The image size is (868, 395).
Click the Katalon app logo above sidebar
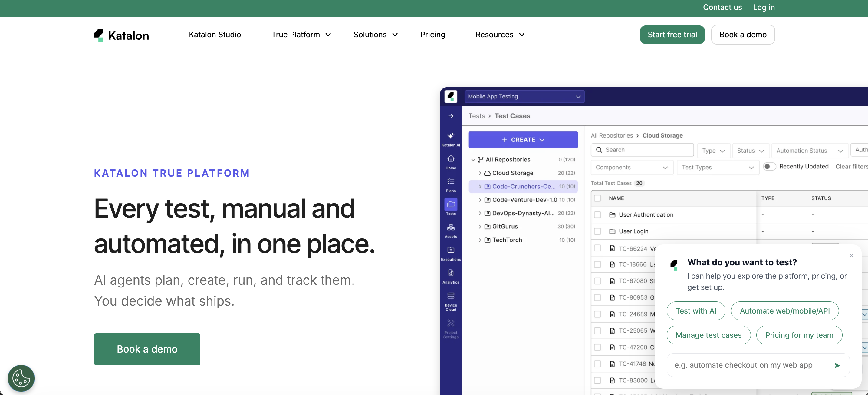[451, 96]
